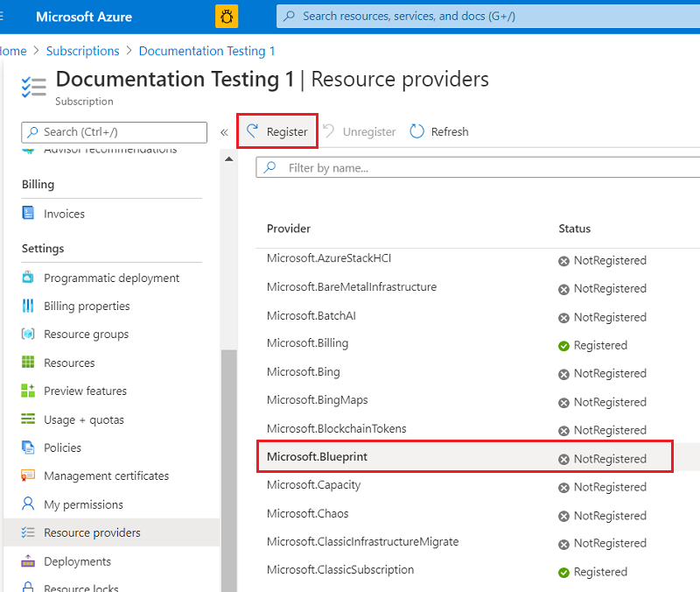Click the Register refresh-arrow icon
The image size is (700, 592).
tap(253, 130)
